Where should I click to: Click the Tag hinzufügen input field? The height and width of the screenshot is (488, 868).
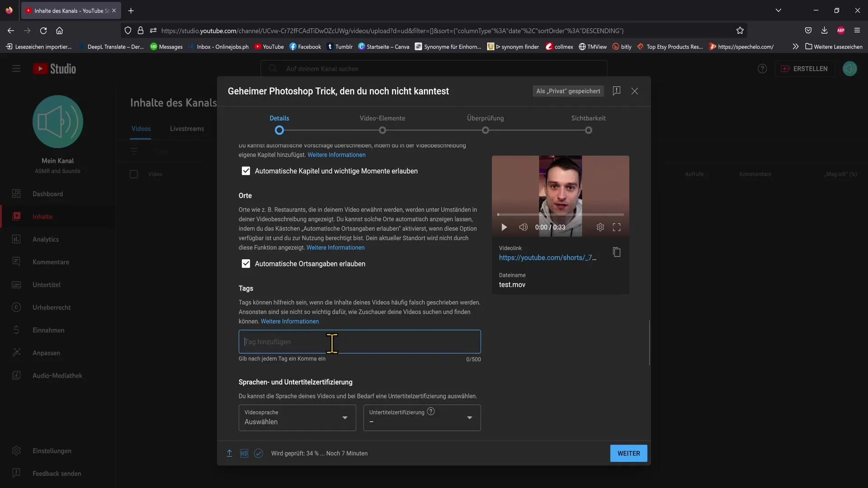click(x=359, y=342)
